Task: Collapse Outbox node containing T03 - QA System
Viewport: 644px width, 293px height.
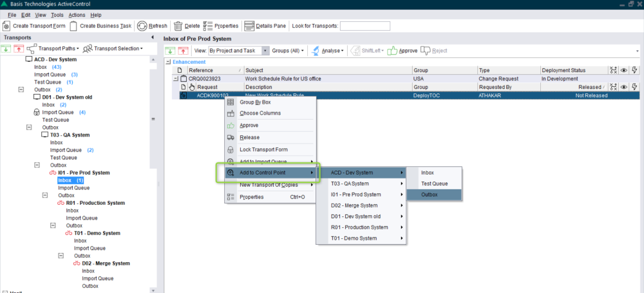Action: pos(29,128)
